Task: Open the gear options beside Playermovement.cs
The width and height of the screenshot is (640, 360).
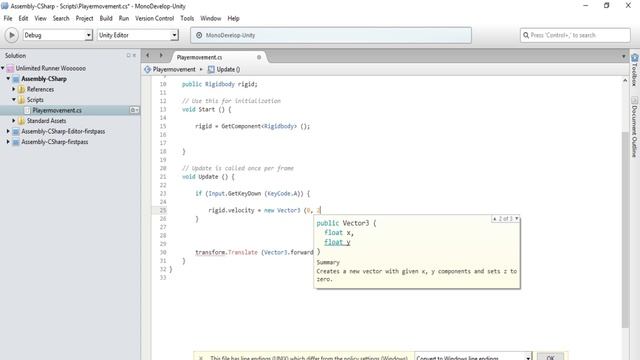Action: [134, 110]
